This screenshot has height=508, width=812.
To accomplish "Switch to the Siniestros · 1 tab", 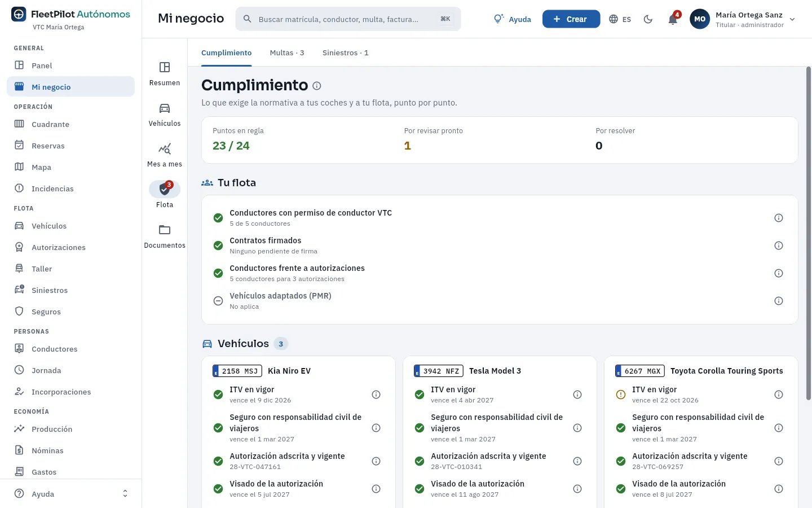I will (346, 52).
